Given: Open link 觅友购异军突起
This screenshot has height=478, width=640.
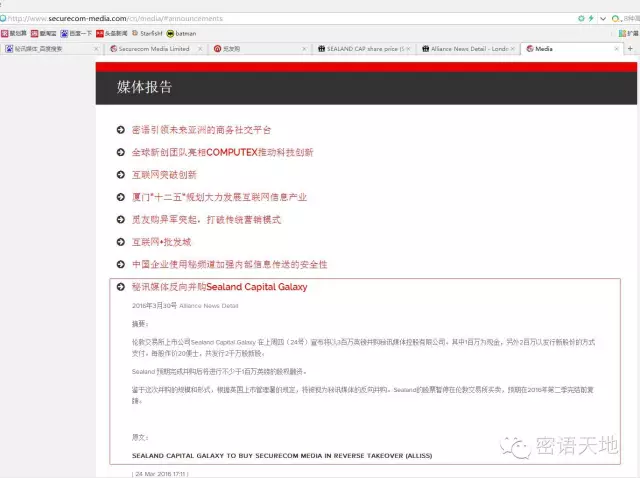Looking at the screenshot, I should click(x=206, y=220).
